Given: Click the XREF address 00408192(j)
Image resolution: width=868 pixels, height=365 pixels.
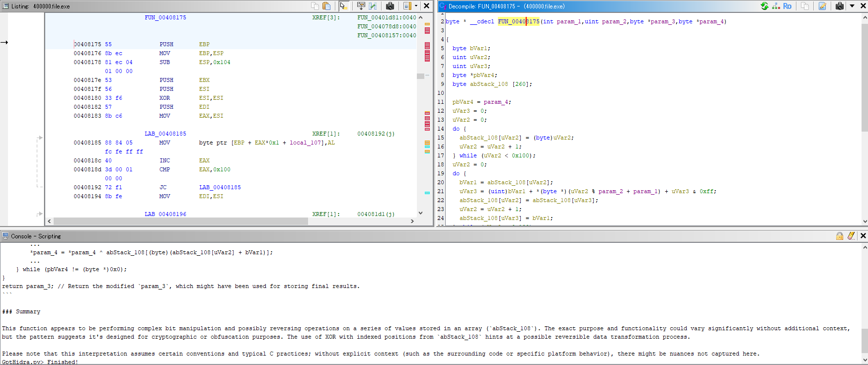Looking at the screenshot, I should (376, 134).
